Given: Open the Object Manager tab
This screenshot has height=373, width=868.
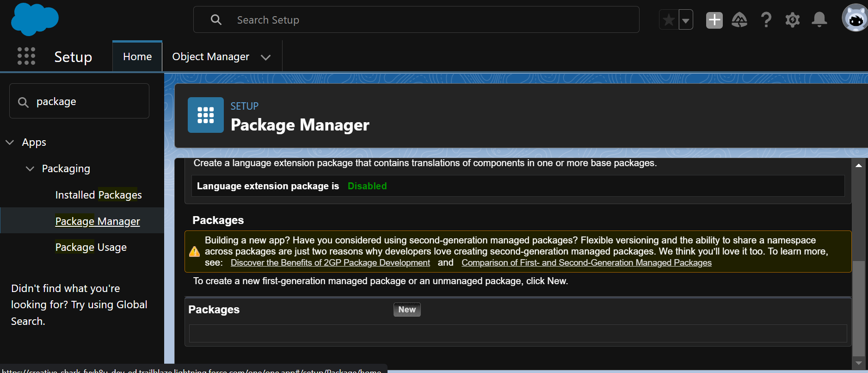Looking at the screenshot, I should [x=210, y=56].
